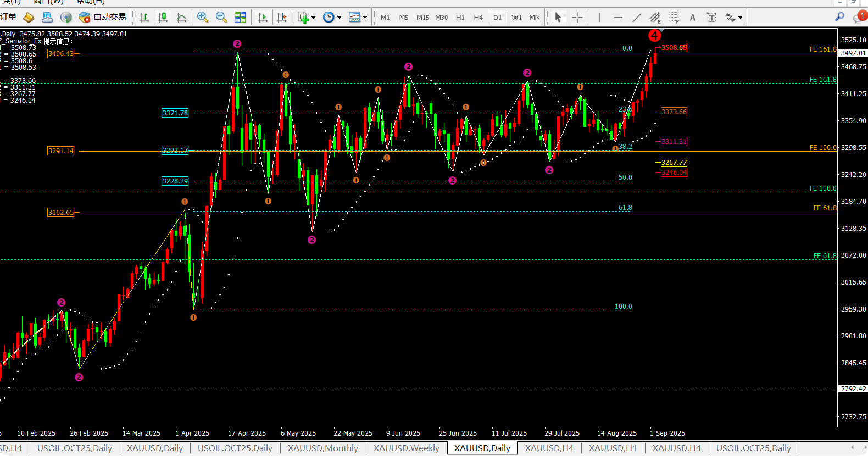Screen dimensions: 868x456
Task: Open the XAUUSD,Weekly chart tab
Action: [x=407, y=448]
